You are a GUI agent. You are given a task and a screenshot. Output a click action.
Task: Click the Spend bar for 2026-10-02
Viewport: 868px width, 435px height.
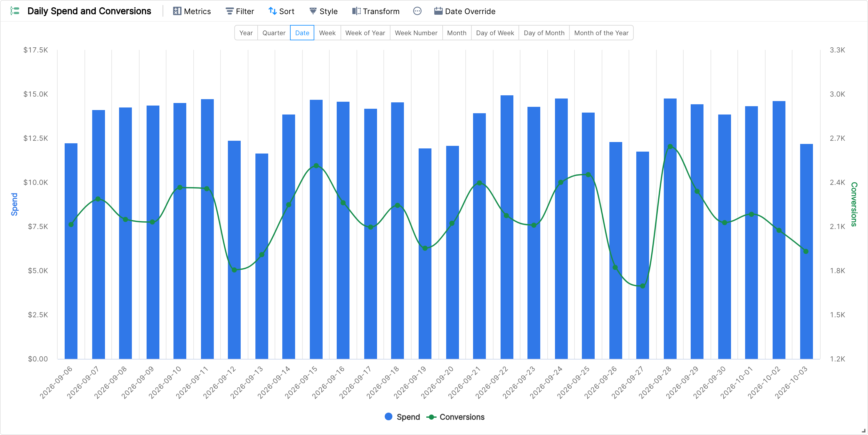(x=779, y=230)
